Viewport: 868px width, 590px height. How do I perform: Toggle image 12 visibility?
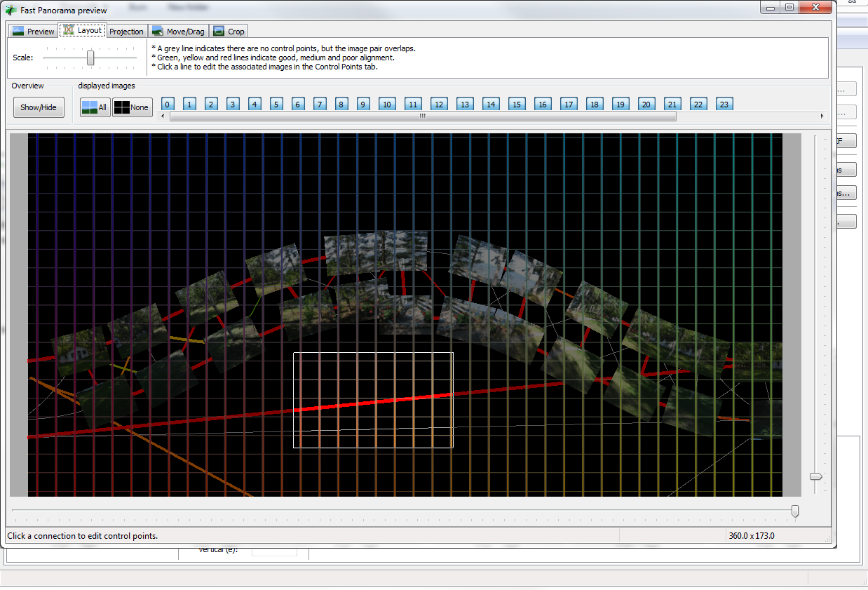(439, 105)
